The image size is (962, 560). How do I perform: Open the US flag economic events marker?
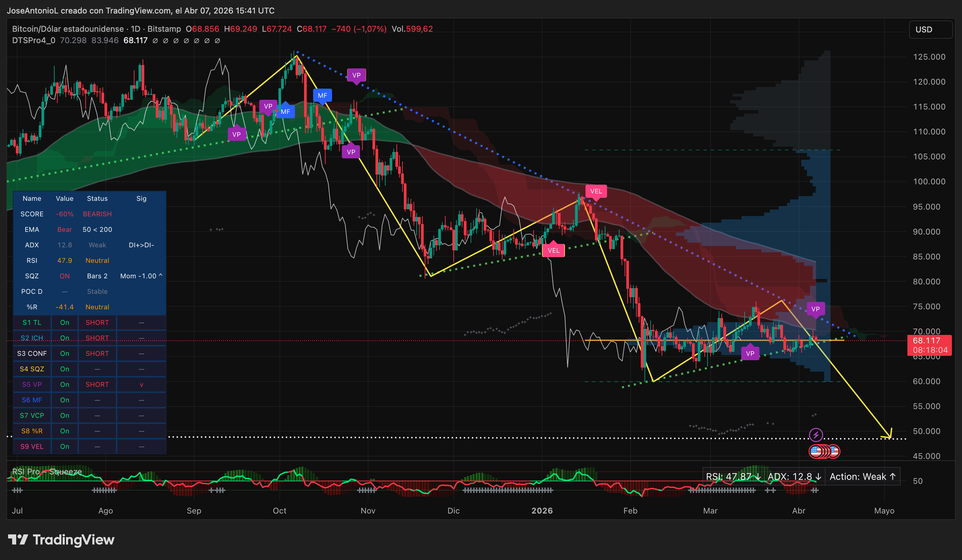824,451
